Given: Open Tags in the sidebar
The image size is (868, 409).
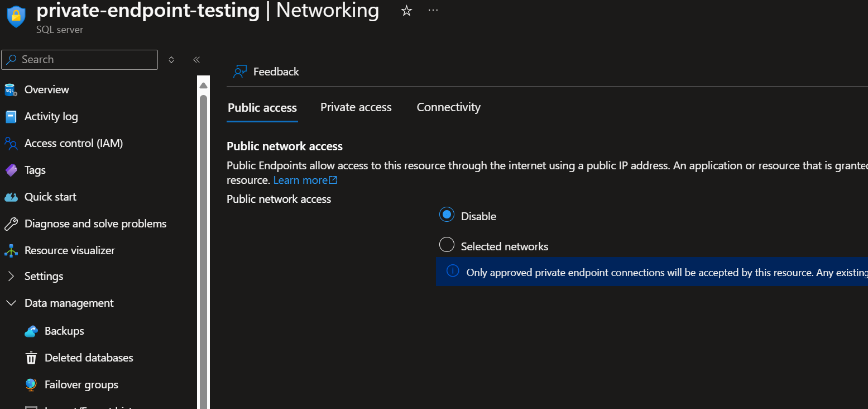Looking at the screenshot, I should pyautogui.click(x=35, y=170).
